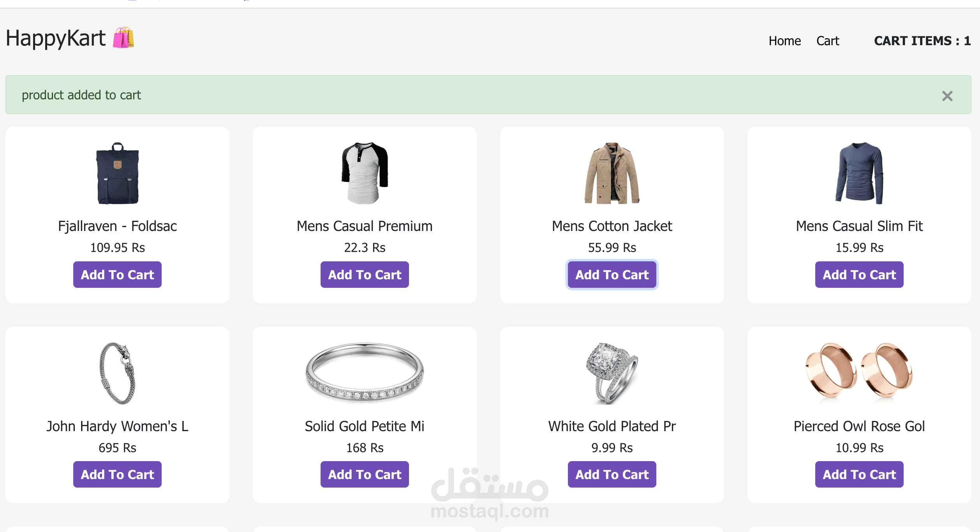Add Mens Casual Premium to cart

coord(365,275)
